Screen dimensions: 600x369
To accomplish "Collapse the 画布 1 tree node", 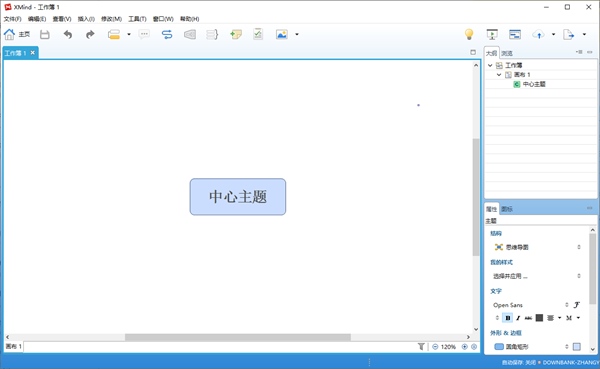I will (x=499, y=75).
